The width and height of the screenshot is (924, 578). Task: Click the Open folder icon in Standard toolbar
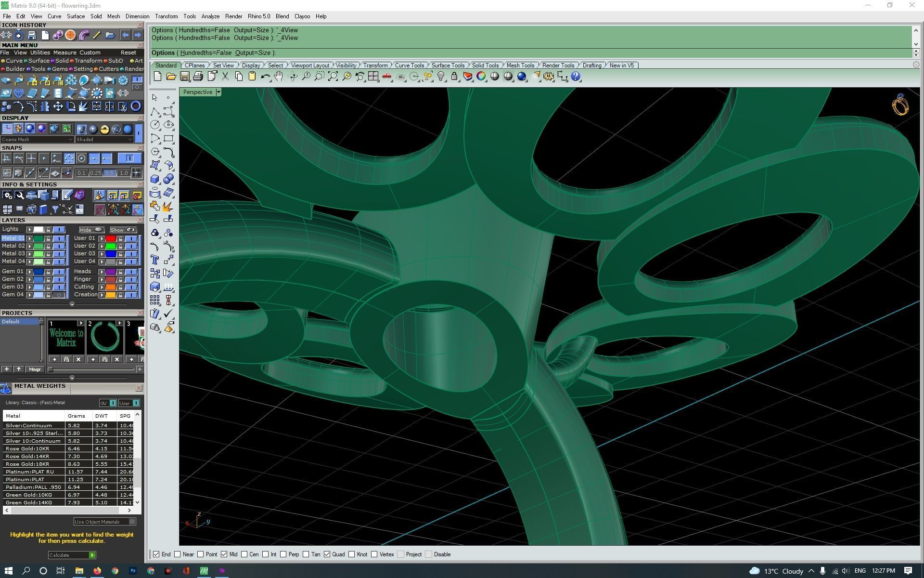tap(171, 77)
